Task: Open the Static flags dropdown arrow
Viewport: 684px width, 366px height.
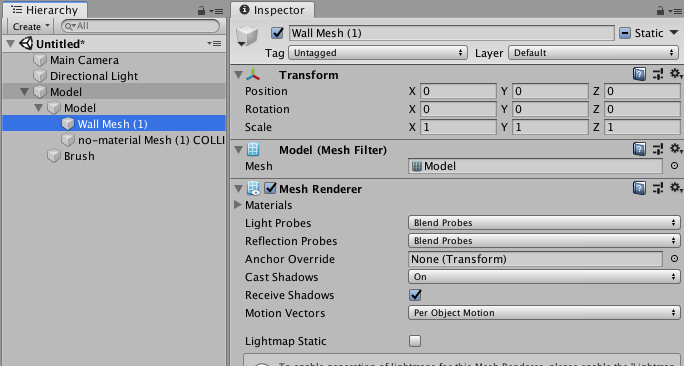Action: coord(674,33)
